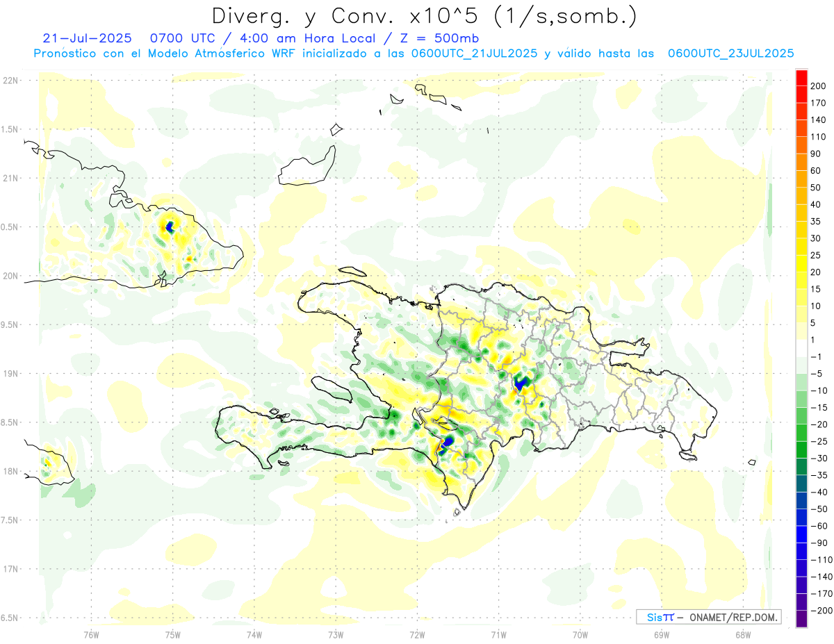
Task: Click the "19N" latitude label
Action: pyautogui.click(x=10, y=373)
